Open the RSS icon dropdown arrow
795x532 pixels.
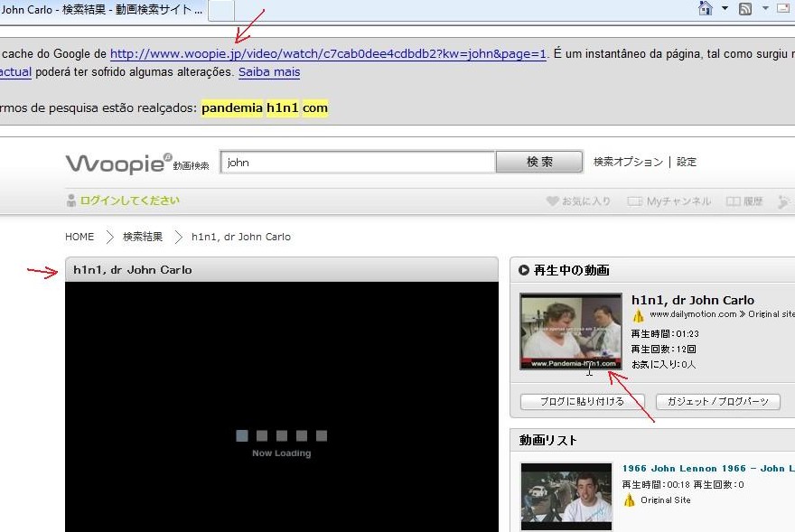coord(765,7)
